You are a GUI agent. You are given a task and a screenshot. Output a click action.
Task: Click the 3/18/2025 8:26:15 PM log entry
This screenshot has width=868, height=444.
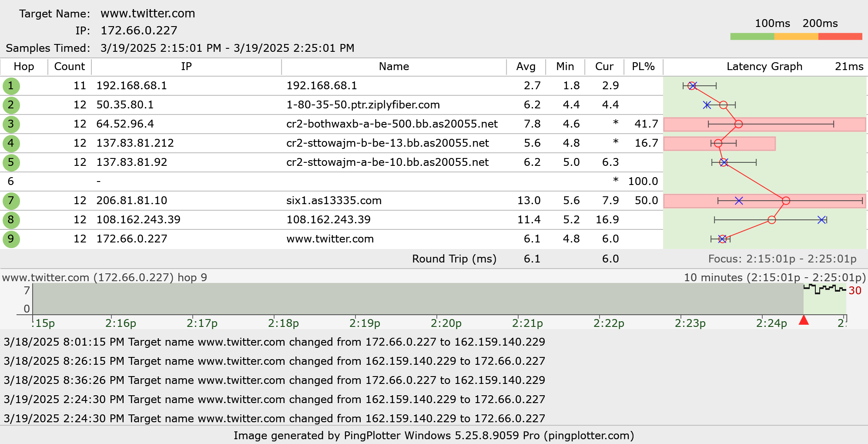[x=274, y=361]
